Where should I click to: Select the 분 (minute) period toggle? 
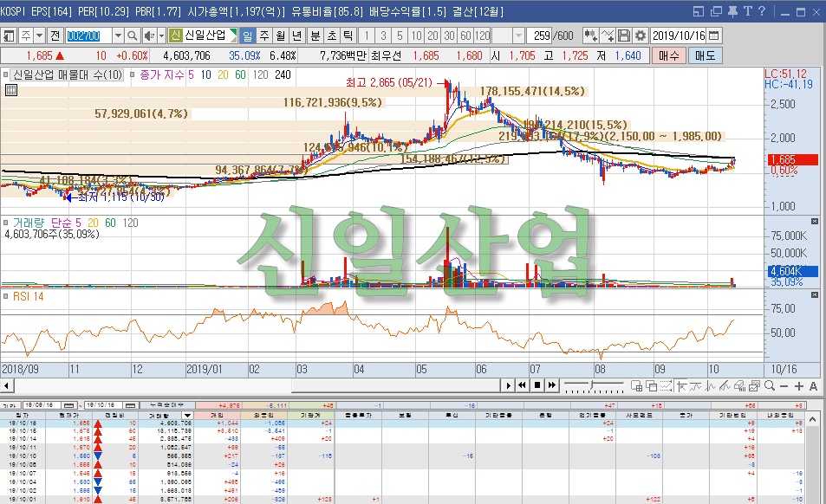[315, 36]
